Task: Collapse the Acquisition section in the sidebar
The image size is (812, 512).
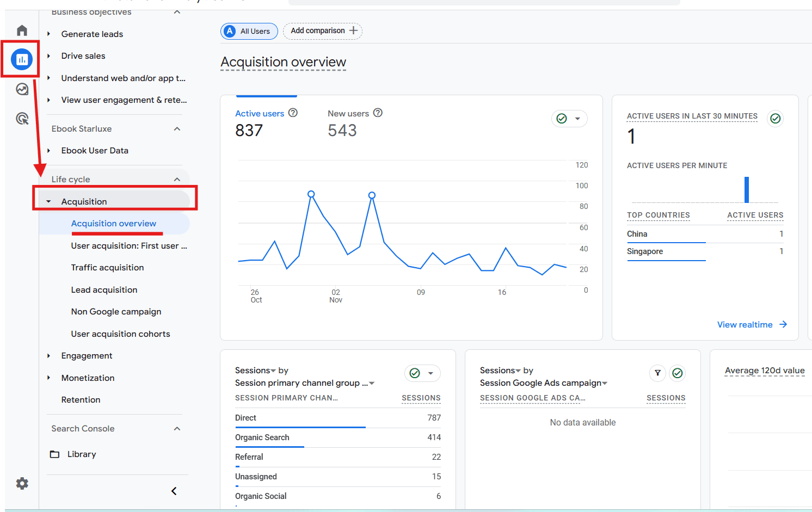Action: tap(48, 201)
